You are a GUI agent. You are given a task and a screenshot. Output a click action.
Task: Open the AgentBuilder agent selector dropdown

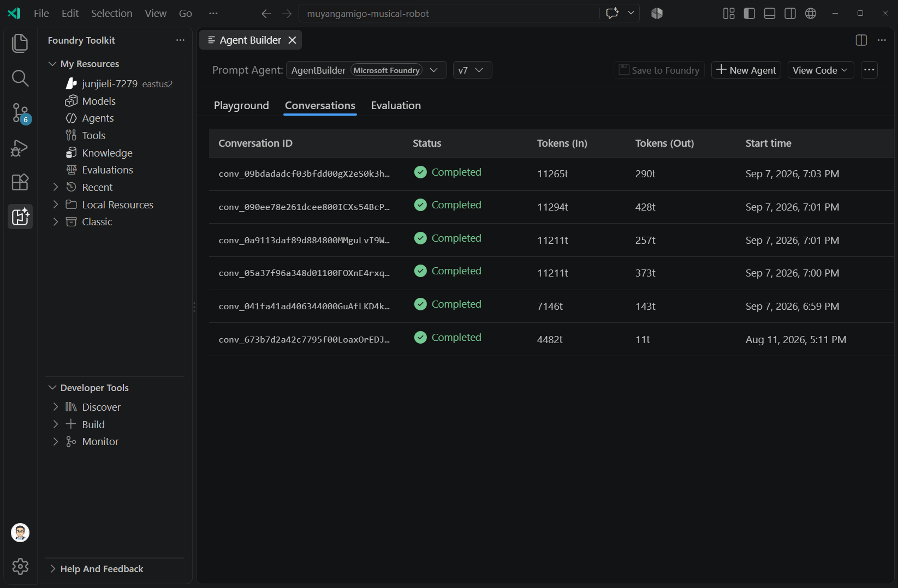[x=366, y=70]
